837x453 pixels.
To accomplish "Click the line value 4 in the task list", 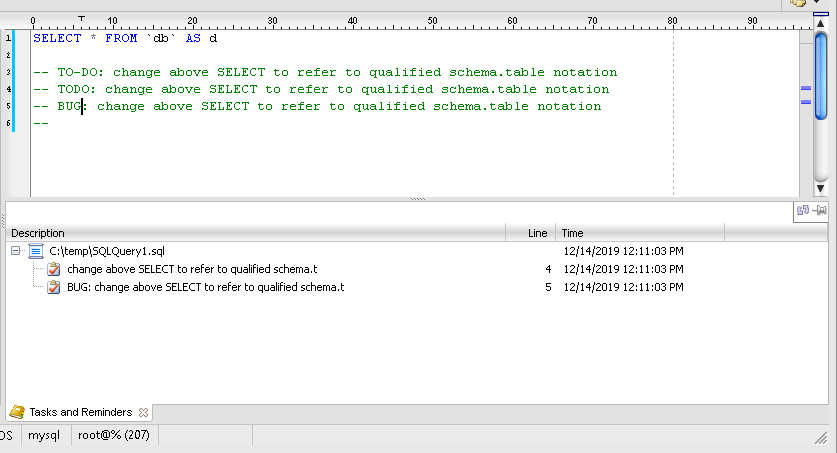I will pyautogui.click(x=548, y=269).
